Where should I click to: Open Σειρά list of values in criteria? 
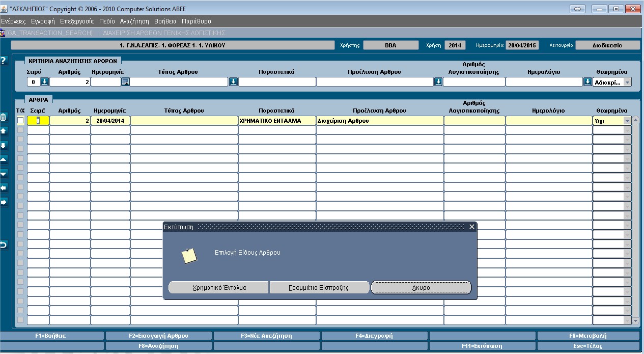[x=44, y=81]
